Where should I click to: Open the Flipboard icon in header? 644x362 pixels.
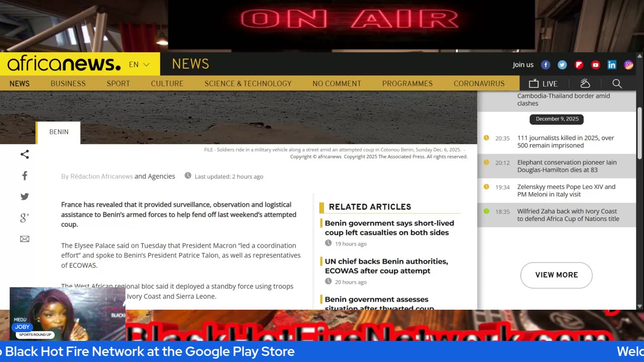click(x=579, y=64)
